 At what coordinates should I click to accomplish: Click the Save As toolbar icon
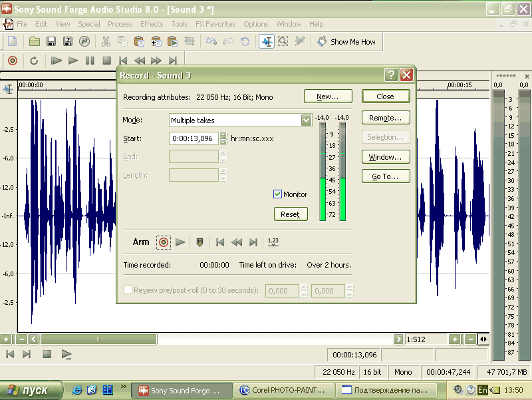[x=68, y=42]
